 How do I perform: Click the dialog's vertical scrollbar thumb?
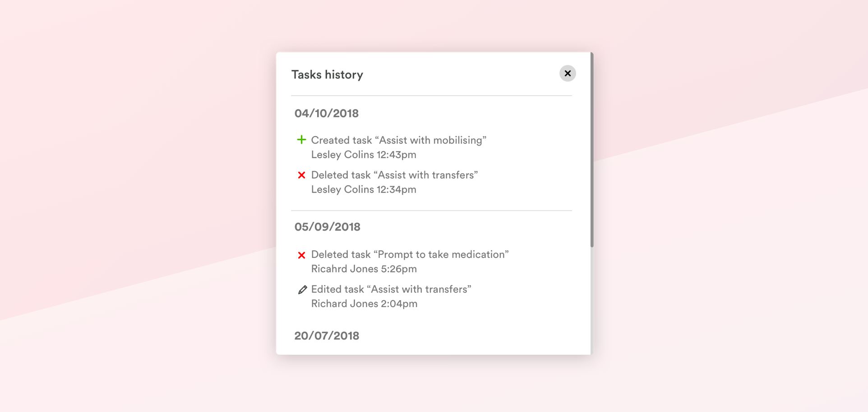(x=592, y=150)
